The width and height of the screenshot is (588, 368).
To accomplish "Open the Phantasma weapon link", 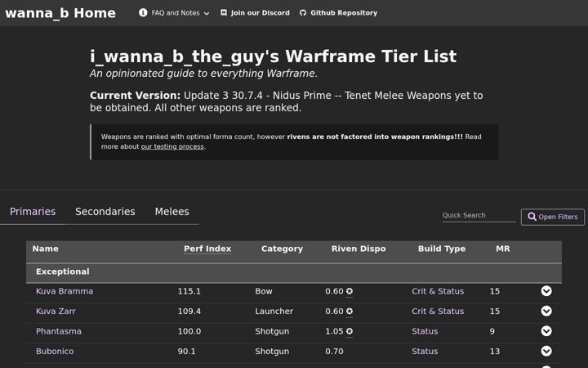I will coord(59,331).
